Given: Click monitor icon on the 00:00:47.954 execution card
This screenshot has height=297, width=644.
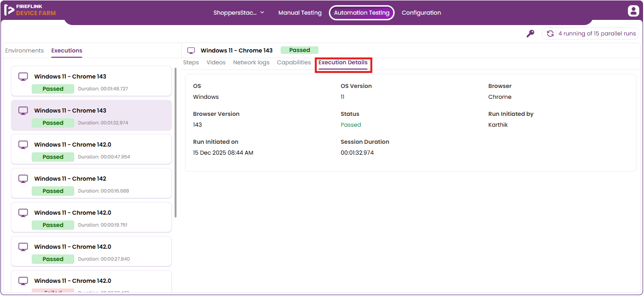Looking at the screenshot, I should (x=23, y=145).
